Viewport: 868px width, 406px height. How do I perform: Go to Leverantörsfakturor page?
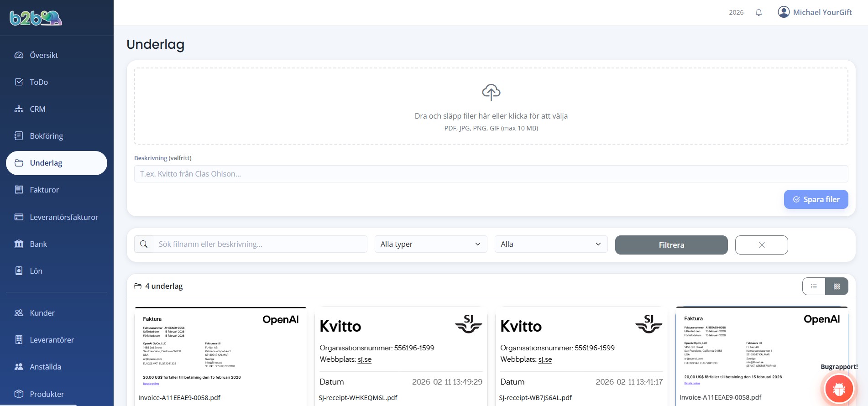(64, 217)
